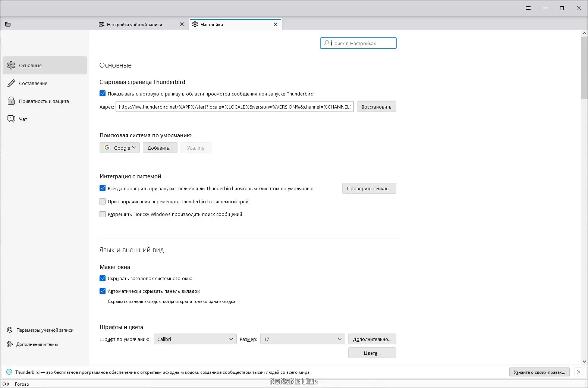Open the Google default search engine dropdown
588x388 pixels.
pyautogui.click(x=120, y=148)
